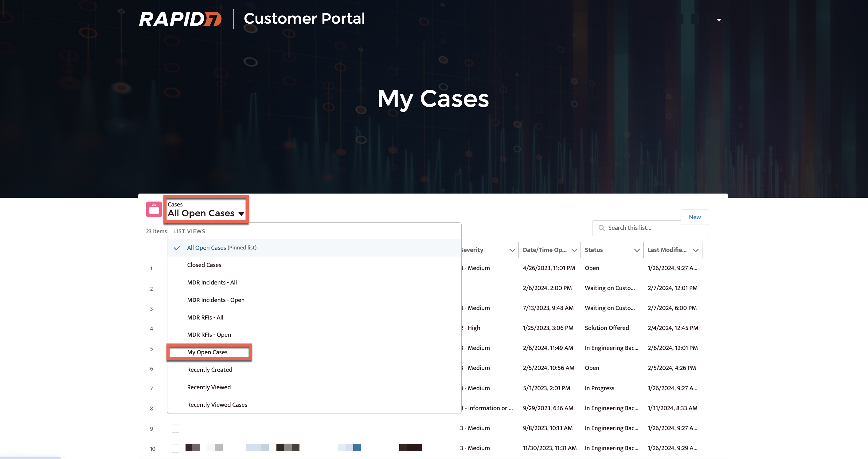Open the Status column menu chevron
Viewport: 868px width, 459px height.
click(636, 250)
